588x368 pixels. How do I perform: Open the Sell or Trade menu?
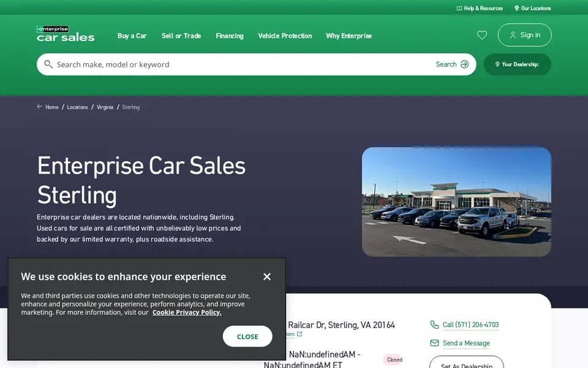[181, 36]
